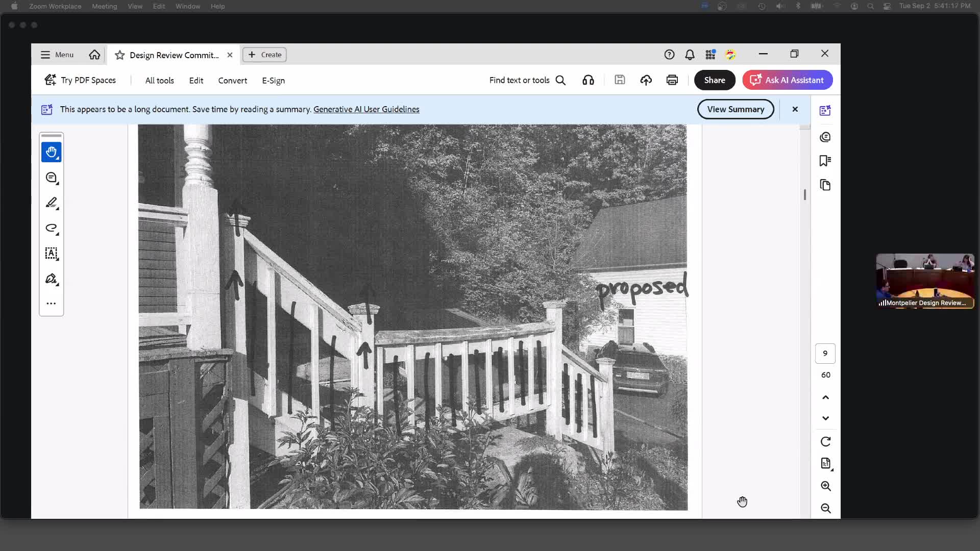The image size is (980, 551).
Task: Star the Design Review Committee tab
Action: click(119, 55)
